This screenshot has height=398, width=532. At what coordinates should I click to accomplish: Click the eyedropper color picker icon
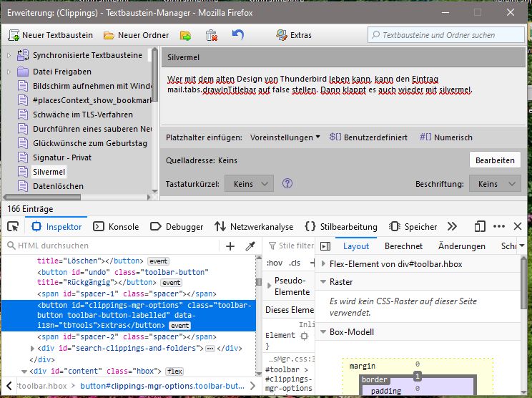[250, 246]
